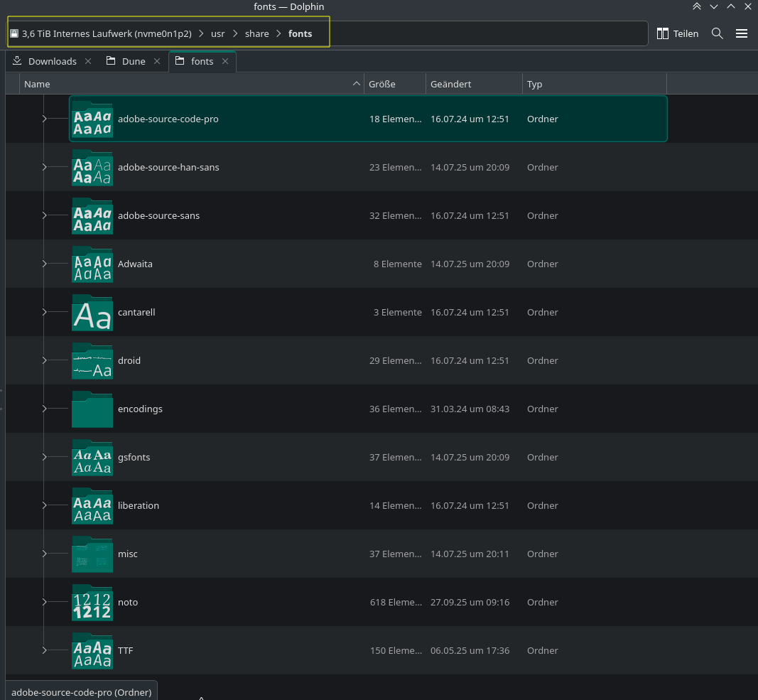758x700 pixels.
Task: Navigate to usr in the breadcrumb
Action: pos(217,34)
